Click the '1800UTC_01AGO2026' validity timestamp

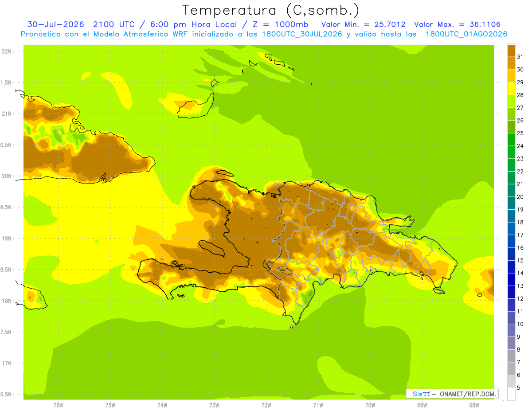tap(466, 34)
